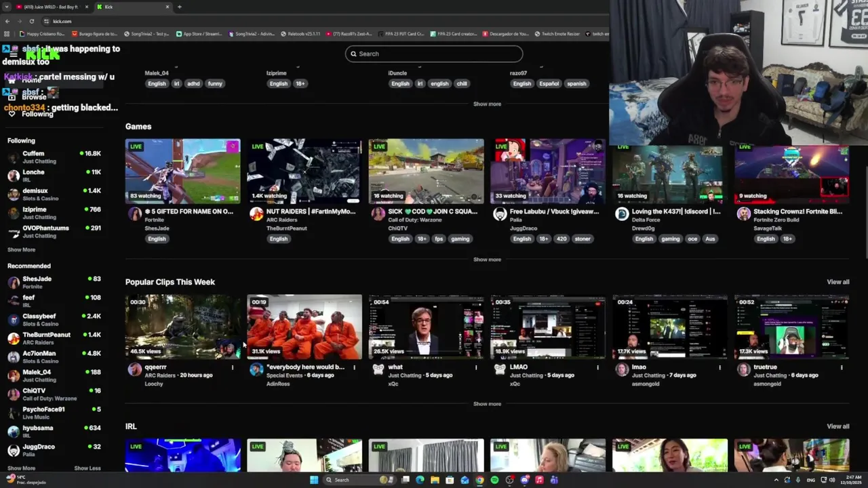868x488 pixels.
Task: Select the 'chill' tag under iDuncle
Action: (x=462, y=83)
